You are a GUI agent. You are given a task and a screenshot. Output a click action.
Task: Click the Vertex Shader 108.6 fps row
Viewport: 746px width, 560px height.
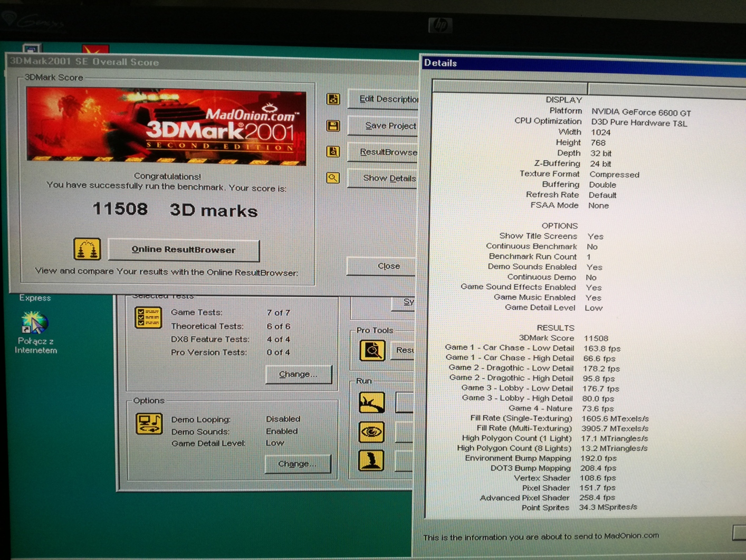(565, 478)
